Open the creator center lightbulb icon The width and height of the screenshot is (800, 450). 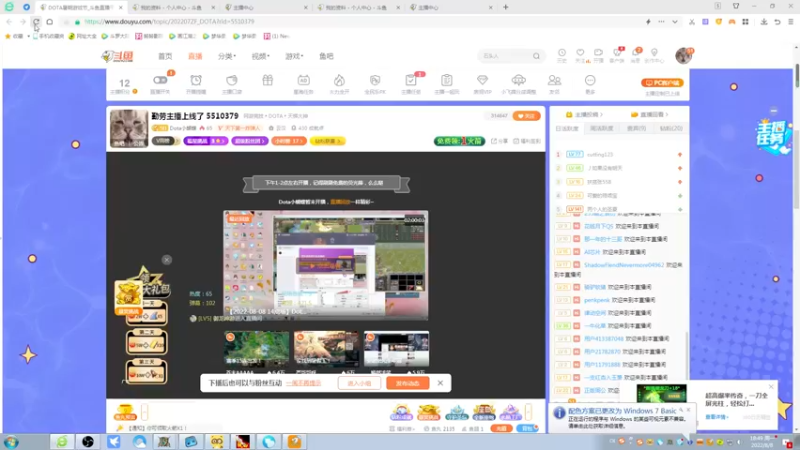(654, 55)
